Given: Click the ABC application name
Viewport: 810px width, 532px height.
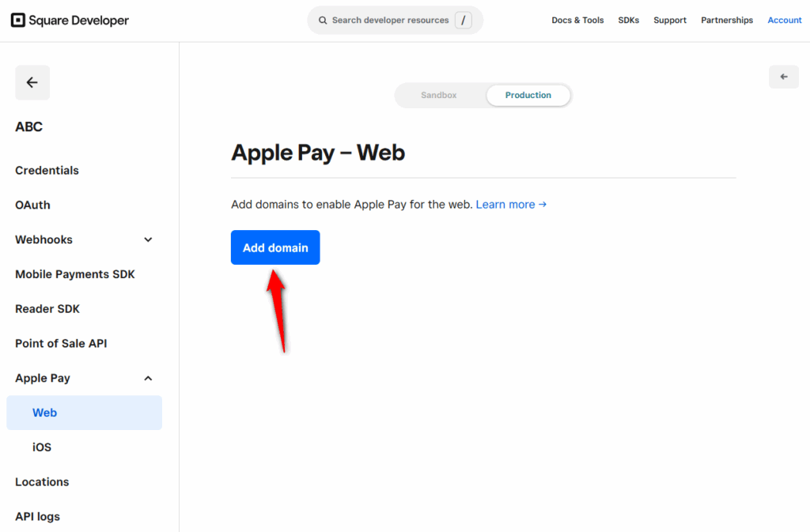Looking at the screenshot, I should [29, 127].
